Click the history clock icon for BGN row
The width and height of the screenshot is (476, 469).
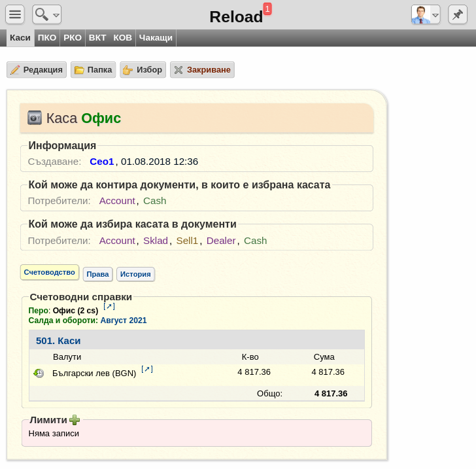tap(39, 373)
